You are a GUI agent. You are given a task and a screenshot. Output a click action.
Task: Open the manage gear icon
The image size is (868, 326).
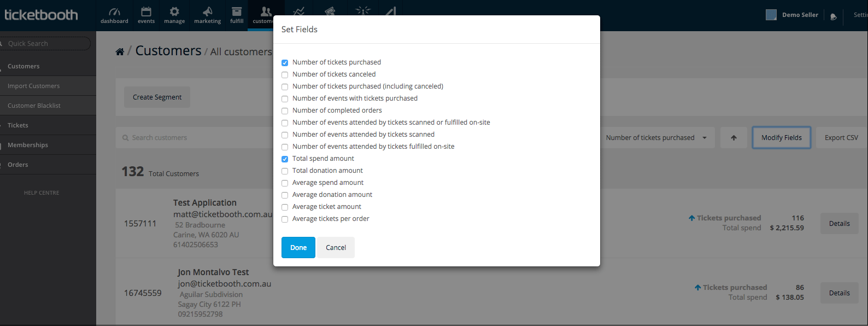(x=174, y=11)
